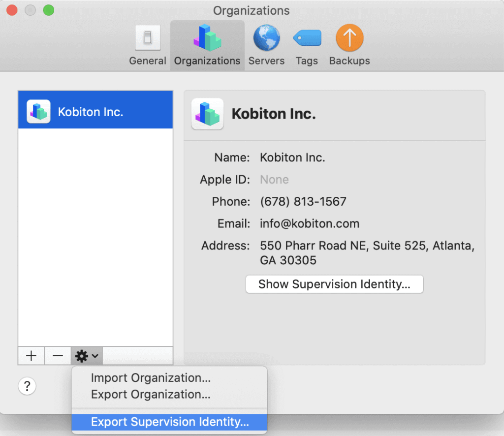Switch to the Servers pane
The height and width of the screenshot is (436, 504).
[x=266, y=44]
